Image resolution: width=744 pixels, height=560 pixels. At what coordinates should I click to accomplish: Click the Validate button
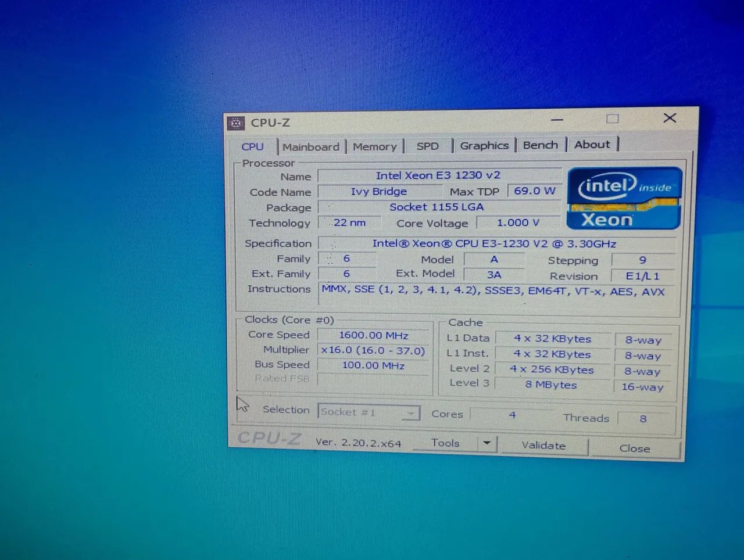543,446
